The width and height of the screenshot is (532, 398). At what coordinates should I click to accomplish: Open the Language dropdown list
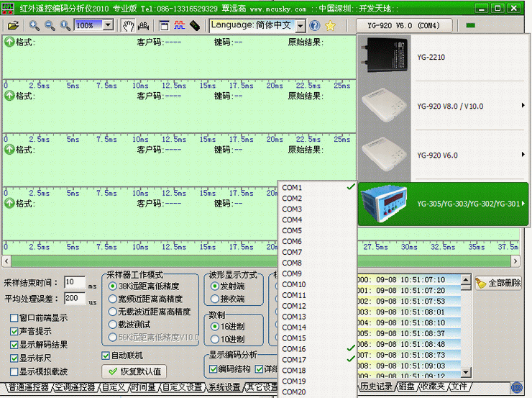(x=300, y=25)
